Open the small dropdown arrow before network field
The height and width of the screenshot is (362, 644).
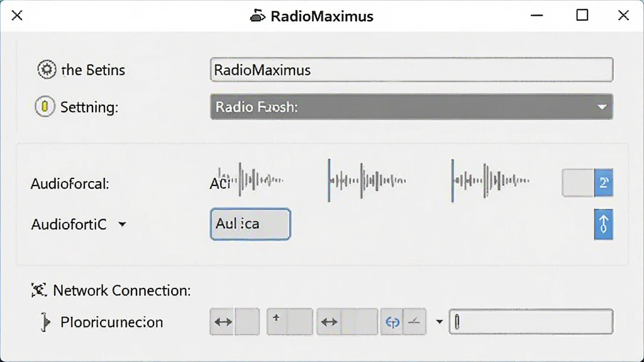point(439,322)
